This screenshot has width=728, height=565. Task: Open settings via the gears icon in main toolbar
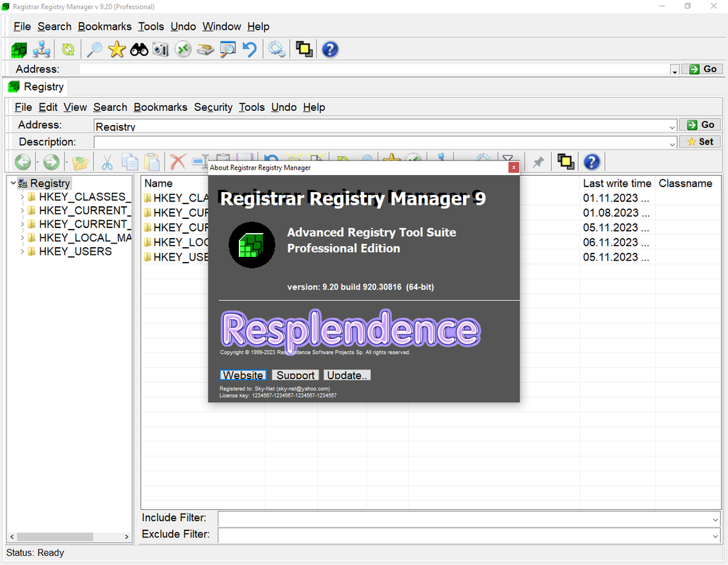[x=277, y=49]
